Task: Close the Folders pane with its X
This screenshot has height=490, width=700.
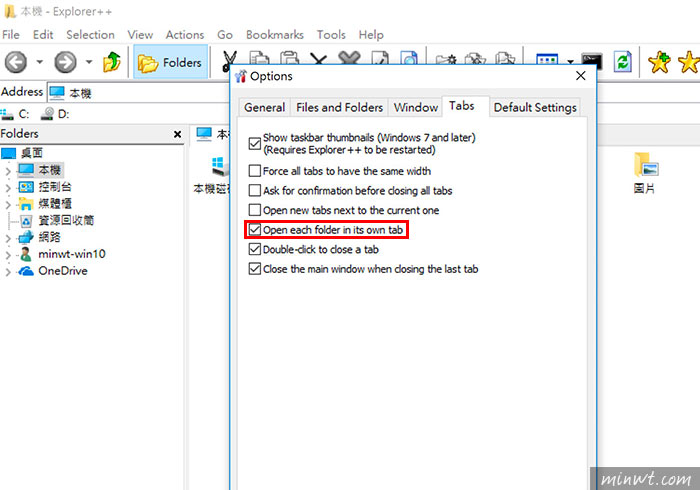Action: [177, 134]
